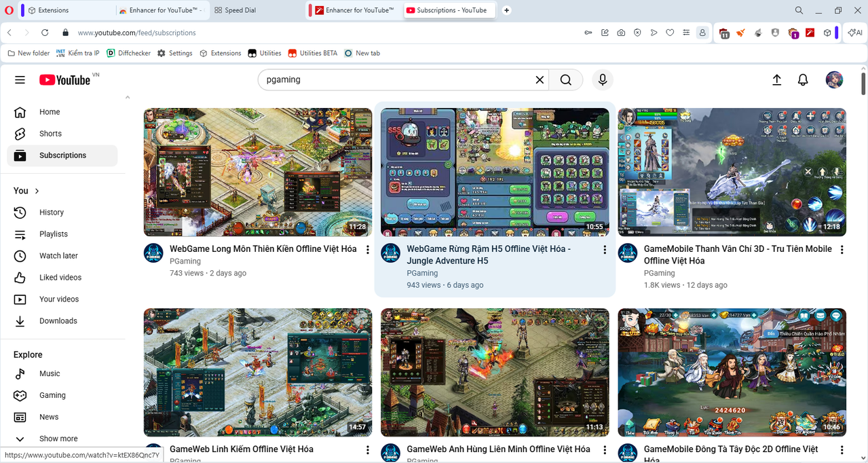This screenshot has width=868, height=463.
Task: Open Gaming under Explore
Action: tap(62, 396)
